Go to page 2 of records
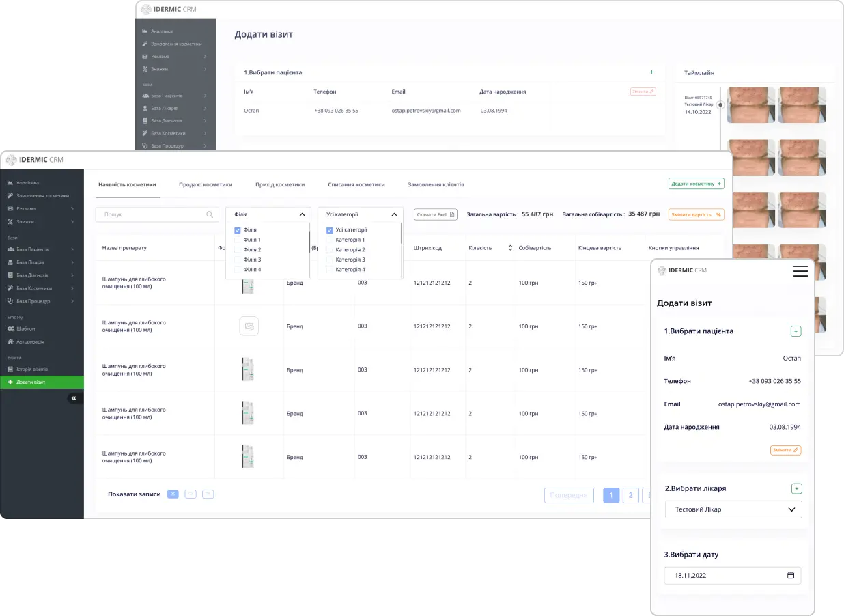The image size is (844, 616). pos(630,495)
